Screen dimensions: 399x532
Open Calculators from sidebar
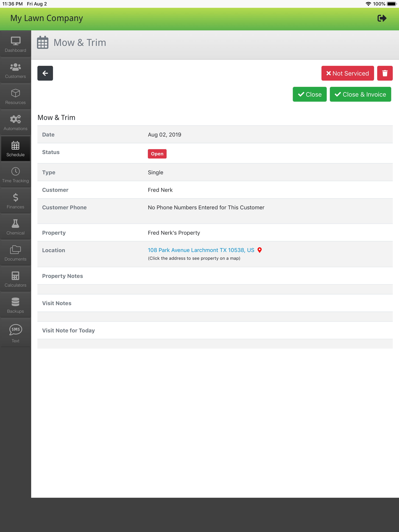pos(15,279)
